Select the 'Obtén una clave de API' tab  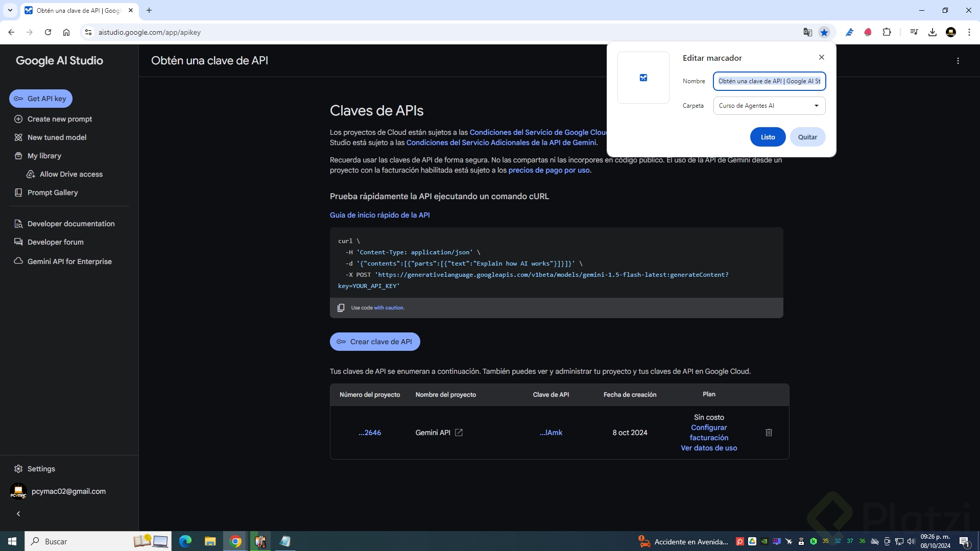(x=79, y=10)
